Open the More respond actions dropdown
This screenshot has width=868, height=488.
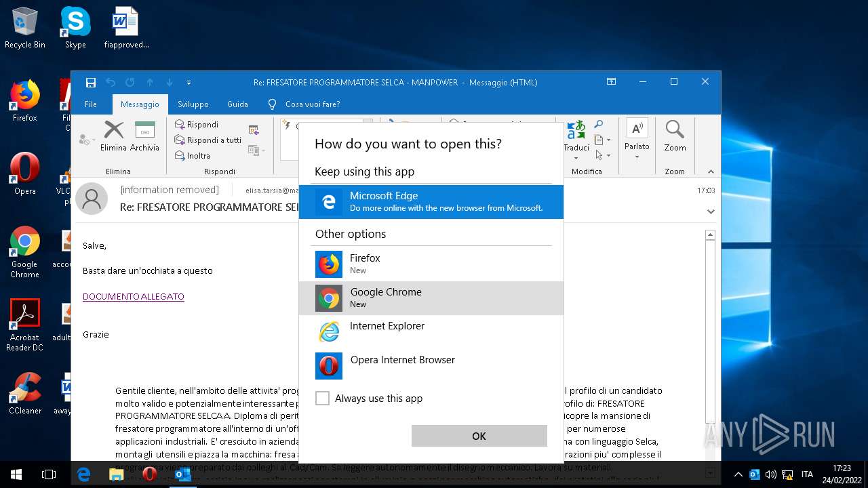pos(256,150)
